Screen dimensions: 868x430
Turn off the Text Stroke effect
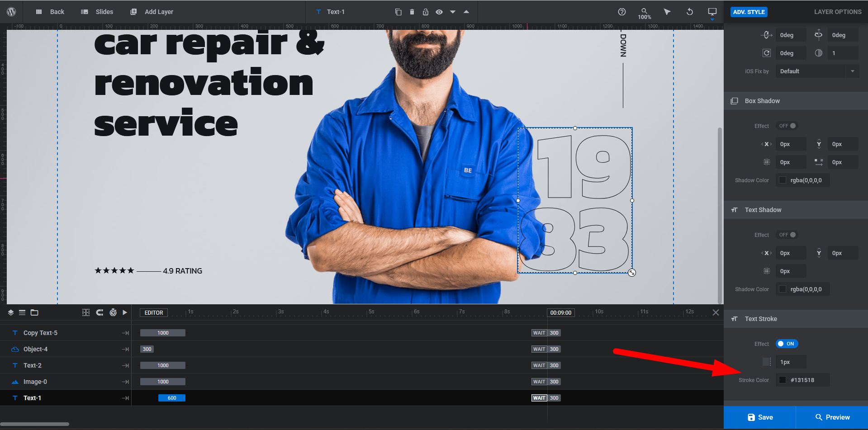pos(787,344)
